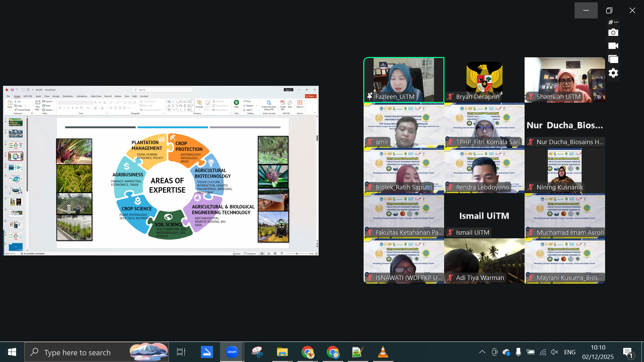The height and width of the screenshot is (362, 644).
Task: Click the Windows Start button
Action: tap(12, 352)
